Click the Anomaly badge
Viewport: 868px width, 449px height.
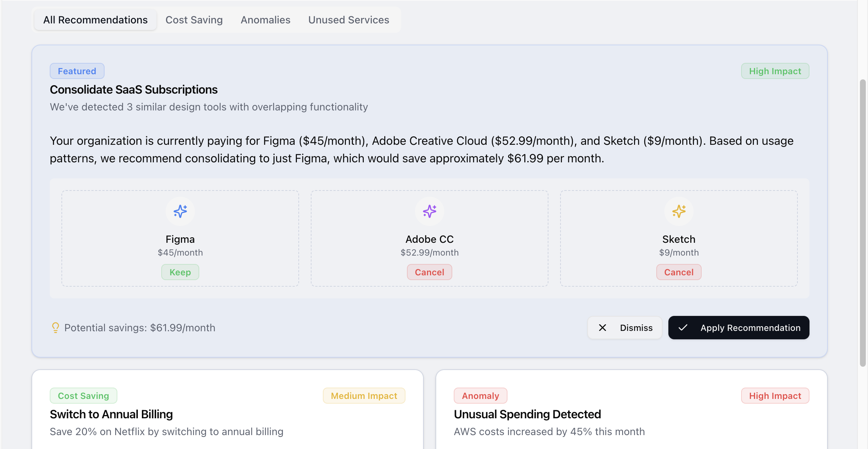tap(480, 396)
